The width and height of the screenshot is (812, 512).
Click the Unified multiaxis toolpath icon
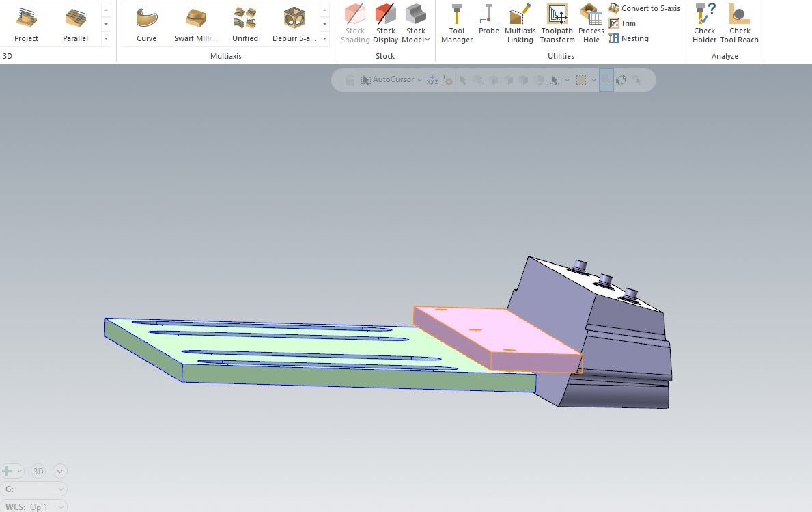(x=244, y=25)
